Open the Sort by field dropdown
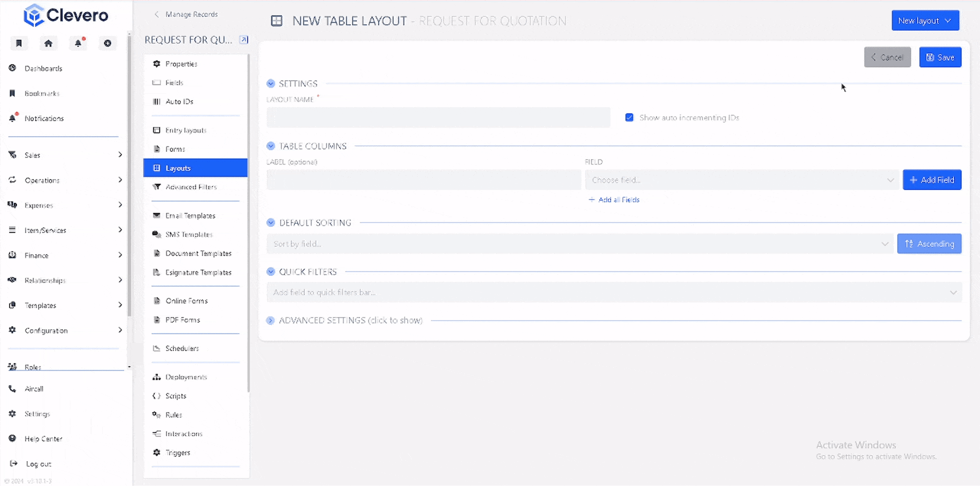Screen dimensions: 980x486 pyautogui.click(x=580, y=244)
